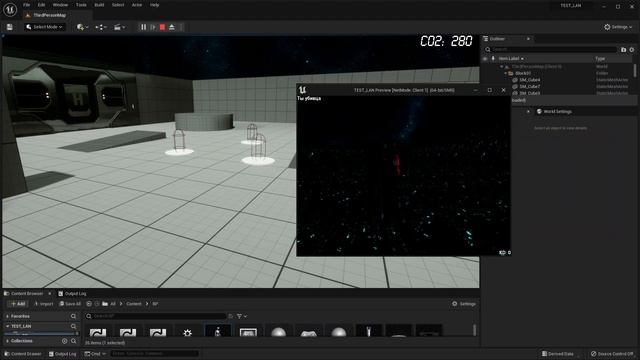Create a new folder in the Outliner

623,49
